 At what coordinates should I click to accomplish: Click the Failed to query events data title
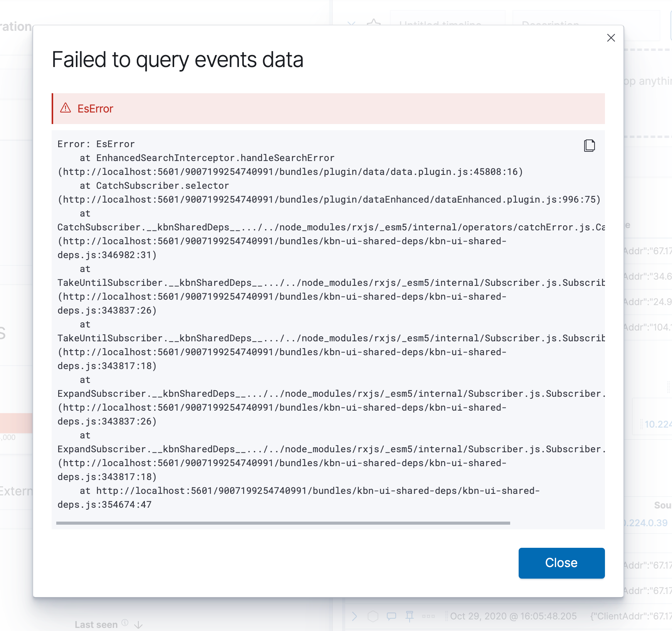pyautogui.click(x=178, y=59)
